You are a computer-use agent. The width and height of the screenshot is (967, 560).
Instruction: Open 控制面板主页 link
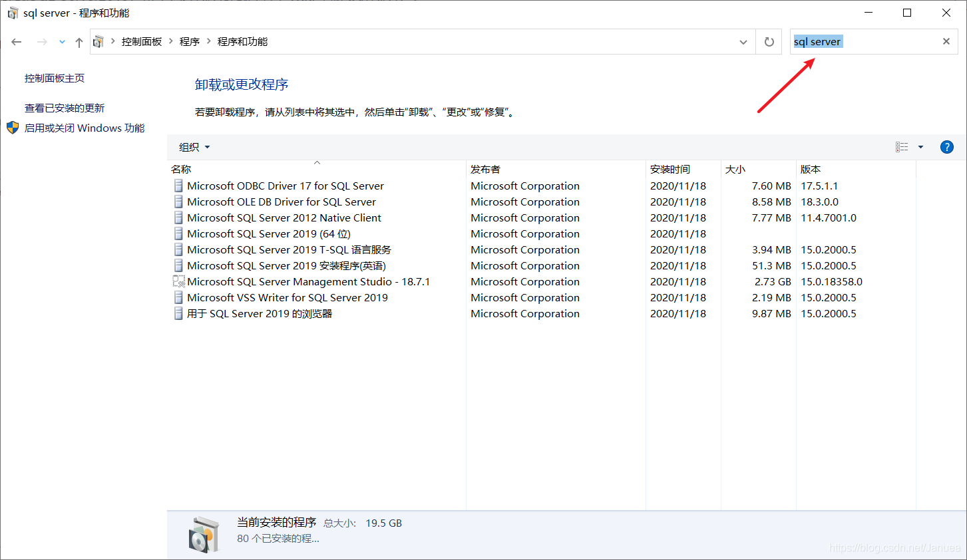[55, 78]
